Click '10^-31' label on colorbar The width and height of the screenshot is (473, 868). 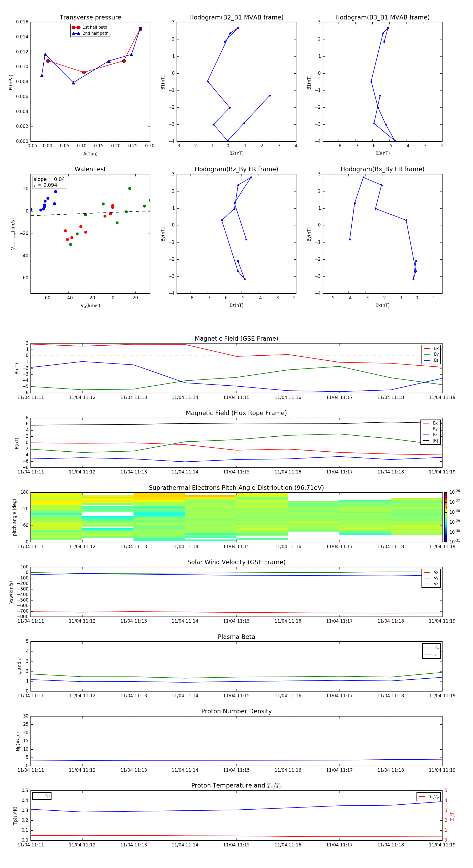tap(455, 542)
